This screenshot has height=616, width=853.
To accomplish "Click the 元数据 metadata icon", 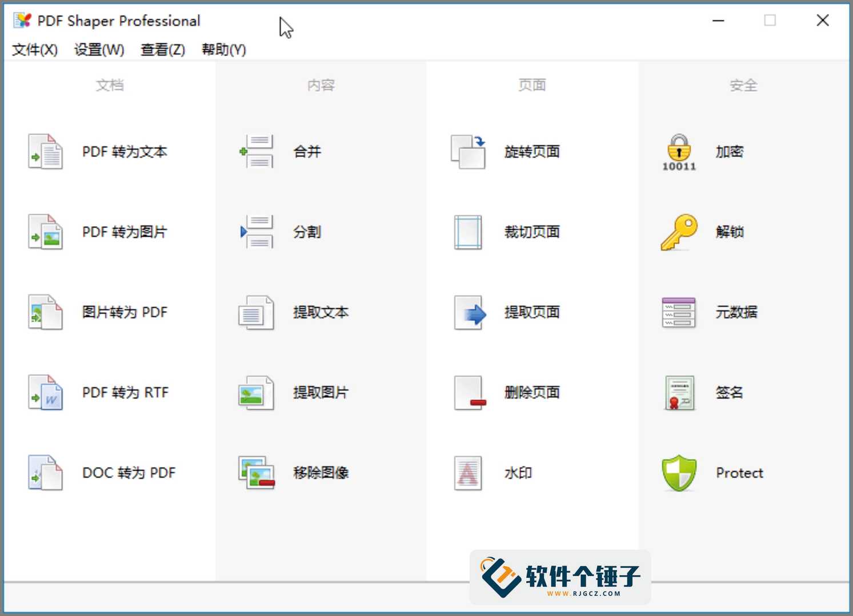I will [679, 312].
